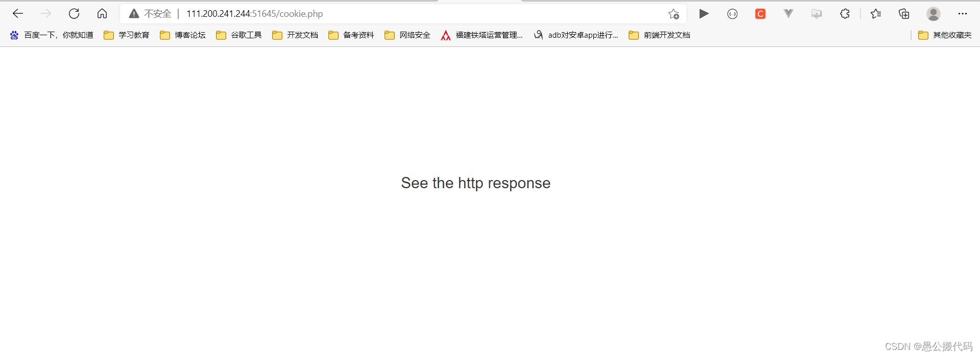Open the browser home page

coord(102,14)
